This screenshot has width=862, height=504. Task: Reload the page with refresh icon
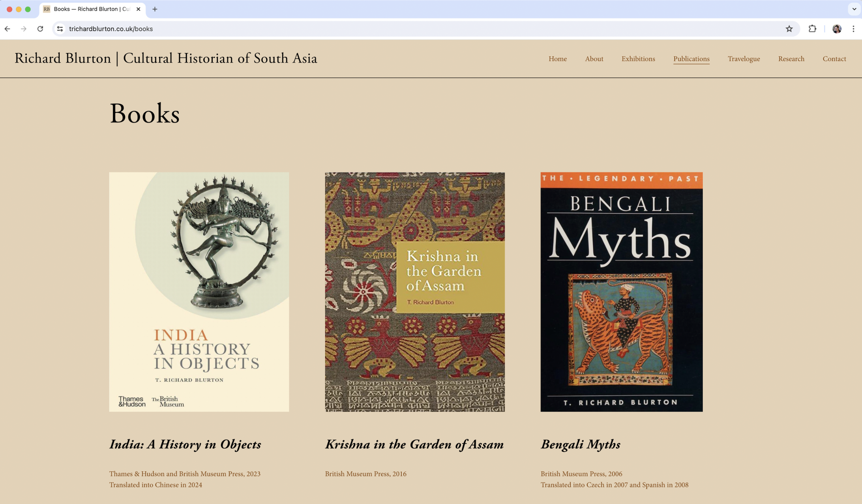[40, 29]
